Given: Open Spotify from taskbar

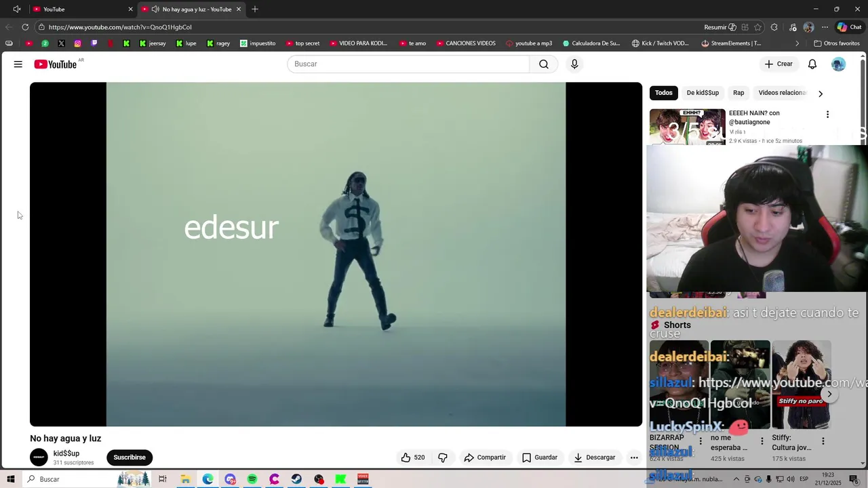Looking at the screenshot, I should (x=252, y=479).
